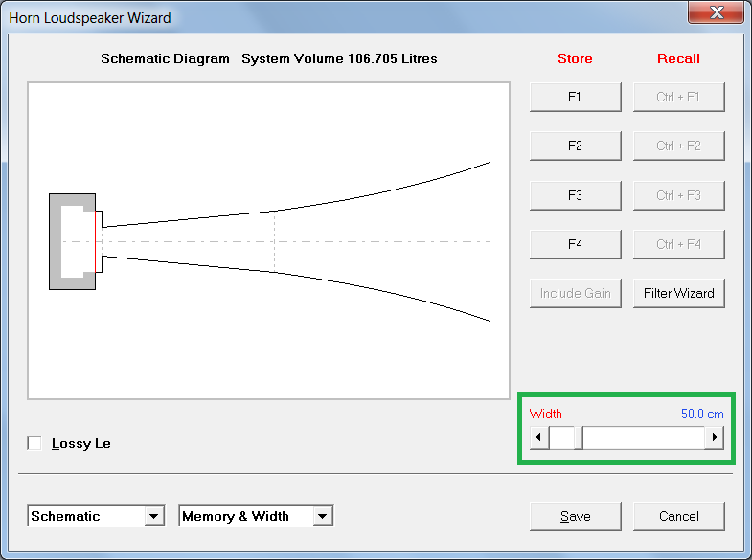This screenshot has height=560, width=752.
Task: Recall memory using Ctrl + F3 button
Action: click(x=678, y=195)
